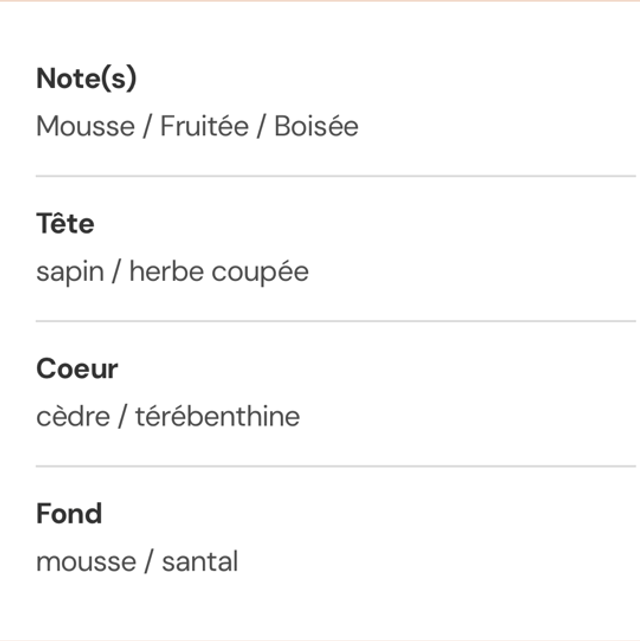Image resolution: width=640 pixels, height=641 pixels.
Task: Select the mousse base note under Fond
Action: pyautogui.click(x=84, y=562)
